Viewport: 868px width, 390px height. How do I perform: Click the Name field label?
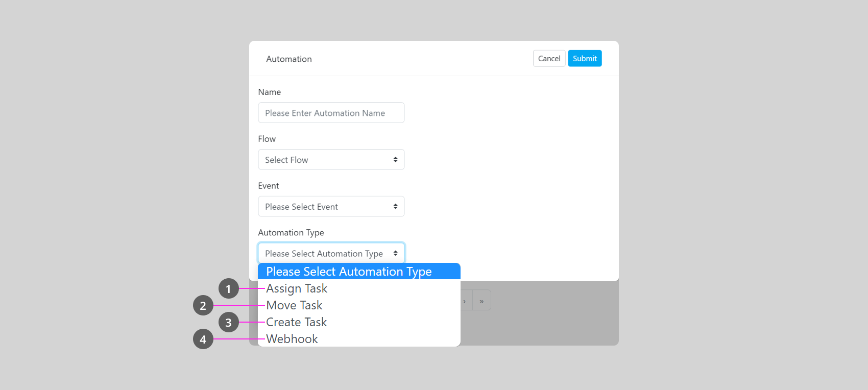click(270, 92)
